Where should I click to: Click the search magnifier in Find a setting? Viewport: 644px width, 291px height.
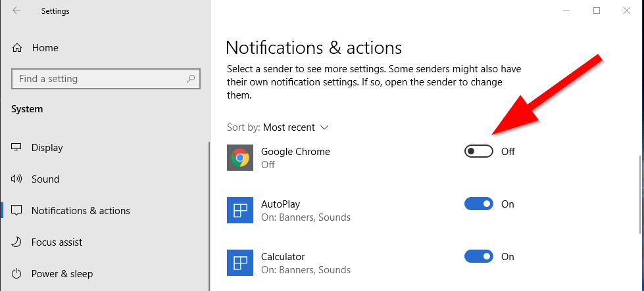(191, 79)
